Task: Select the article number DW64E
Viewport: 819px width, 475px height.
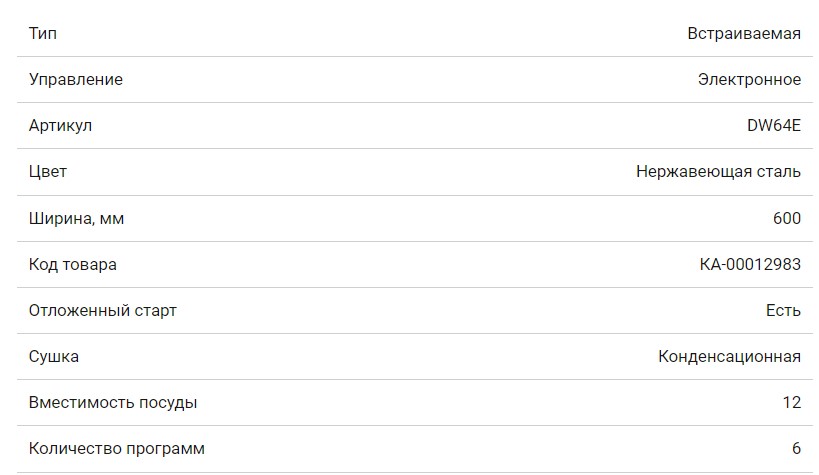Action: click(773, 126)
